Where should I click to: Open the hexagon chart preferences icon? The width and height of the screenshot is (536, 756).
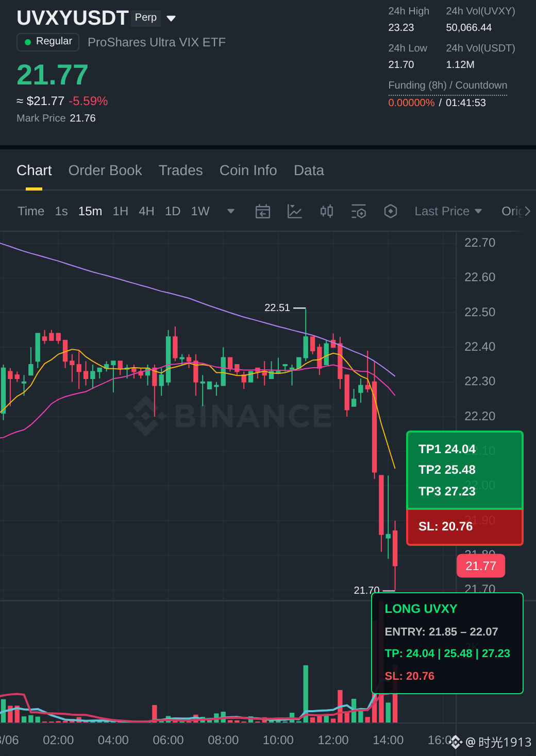(x=391, y=211)
